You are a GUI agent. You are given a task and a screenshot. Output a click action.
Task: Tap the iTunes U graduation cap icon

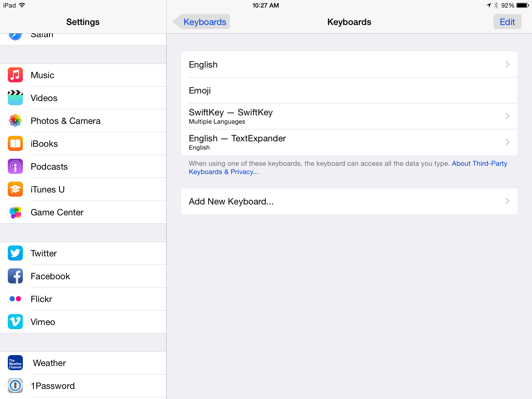click(15, 189)
